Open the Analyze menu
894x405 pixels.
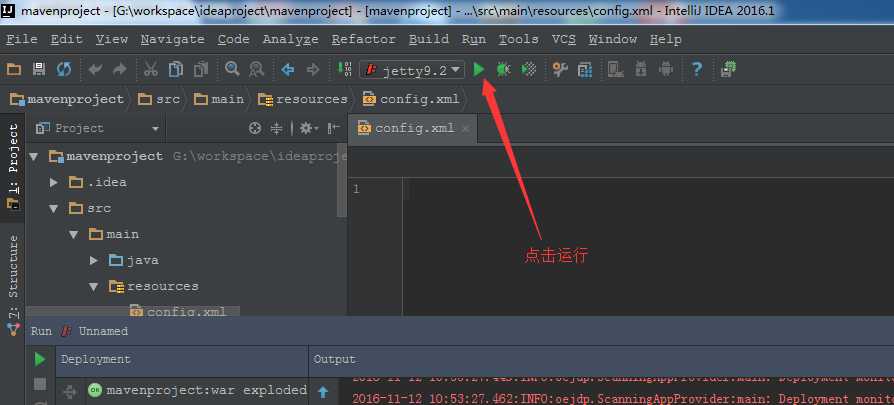click(290, 39)
